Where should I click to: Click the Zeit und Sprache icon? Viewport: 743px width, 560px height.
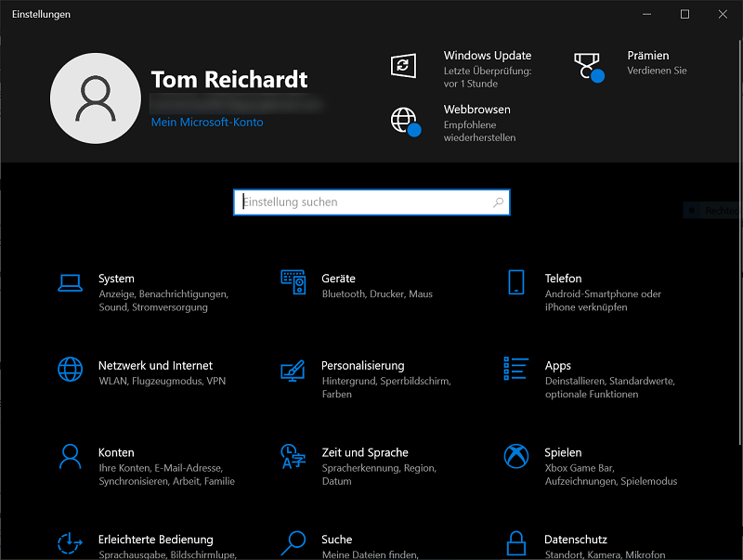coord(293,456)
